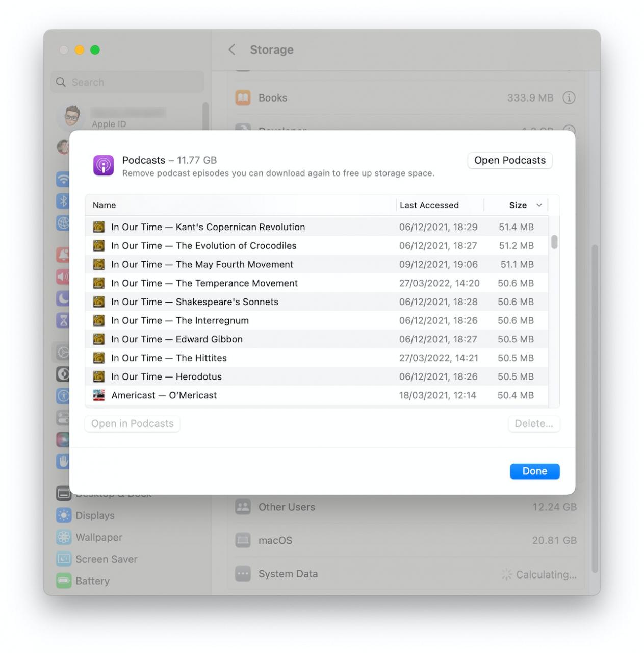Click the '09/12/2021, 19:06' date cell
This screenshot has width=644, height=653.
439,264
